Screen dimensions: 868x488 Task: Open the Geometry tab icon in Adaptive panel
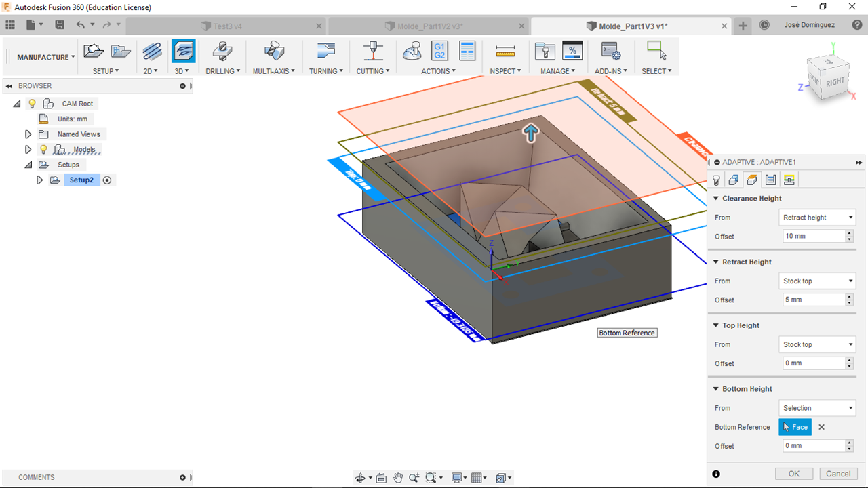(x=734, y=180)
